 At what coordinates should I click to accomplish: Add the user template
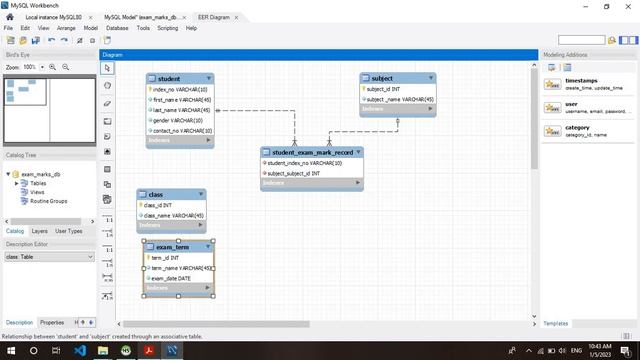tap(588, 107)
